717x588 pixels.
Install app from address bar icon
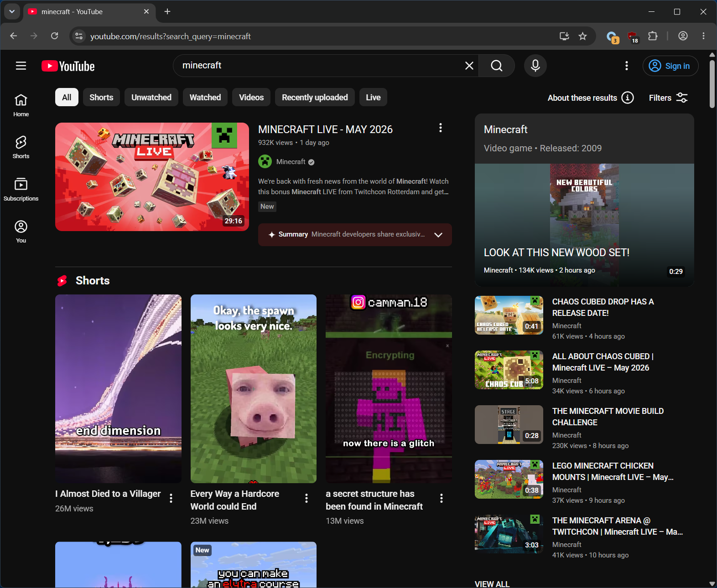click(x=564, y=36)
